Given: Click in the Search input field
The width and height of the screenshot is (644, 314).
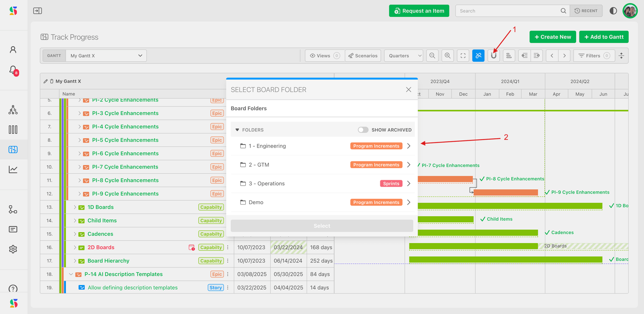Looking at the screenshot, I should [x=508, y=11].
